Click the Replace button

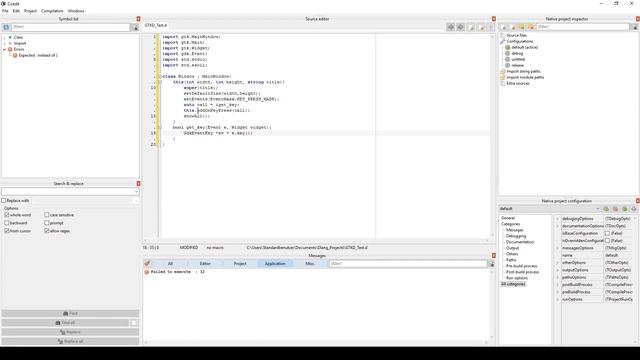(x=70, y=332)
